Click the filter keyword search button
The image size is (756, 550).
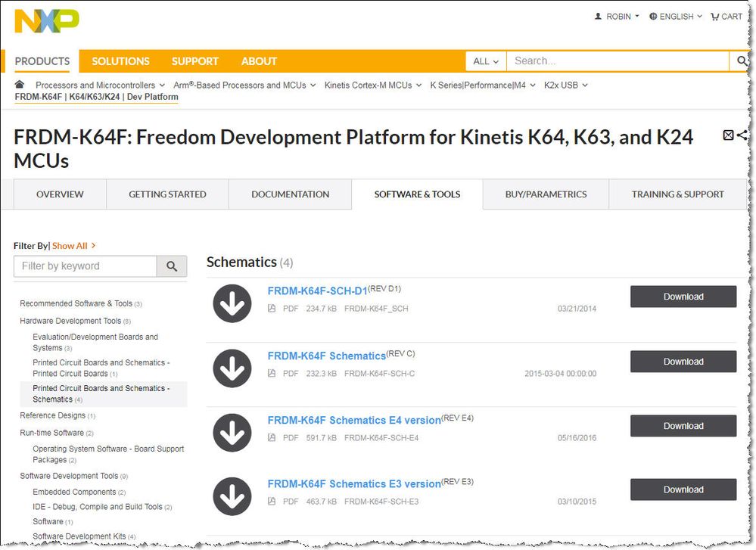pyautogui.click(x=172, y=266)
